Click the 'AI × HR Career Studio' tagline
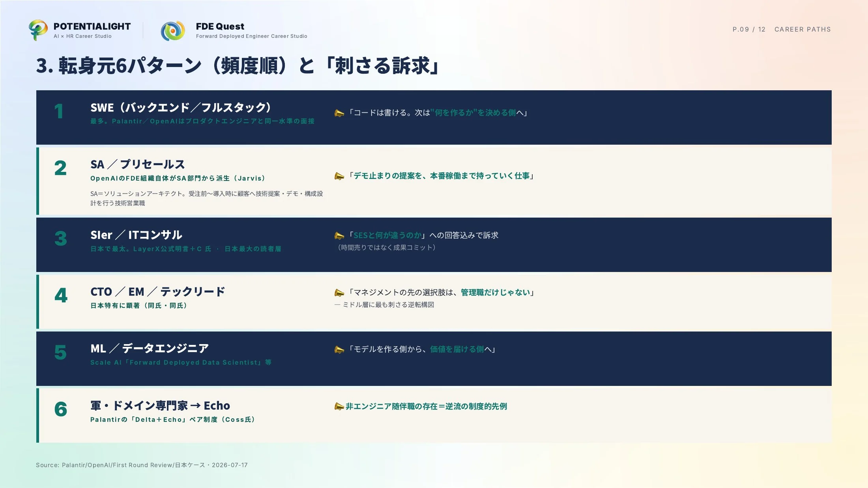 (x=82, y=36)
